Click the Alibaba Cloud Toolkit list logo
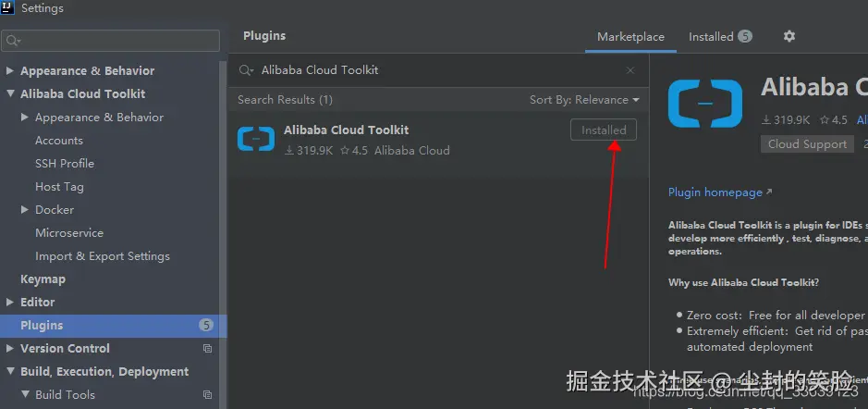 click(256, 139)
